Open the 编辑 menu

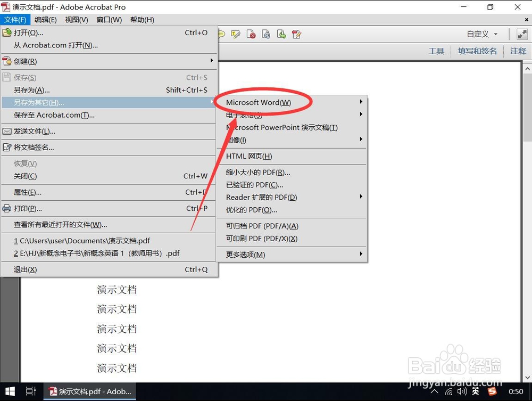45,20
